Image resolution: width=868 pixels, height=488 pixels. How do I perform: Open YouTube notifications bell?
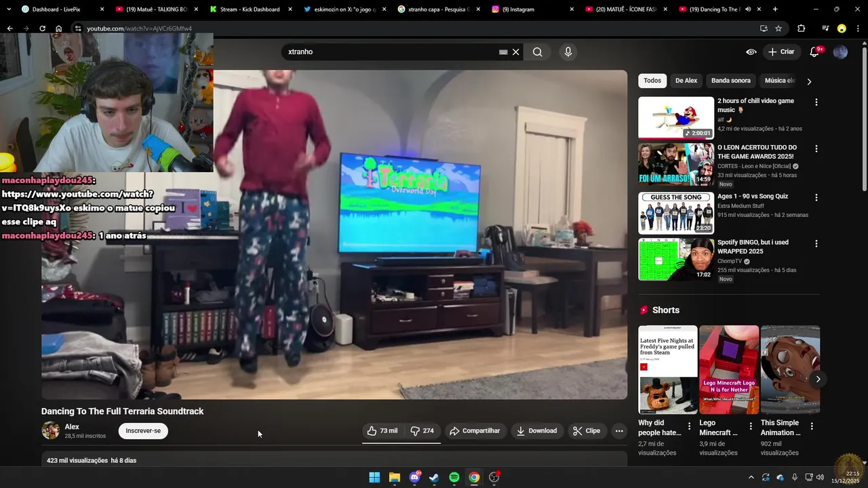815,52
